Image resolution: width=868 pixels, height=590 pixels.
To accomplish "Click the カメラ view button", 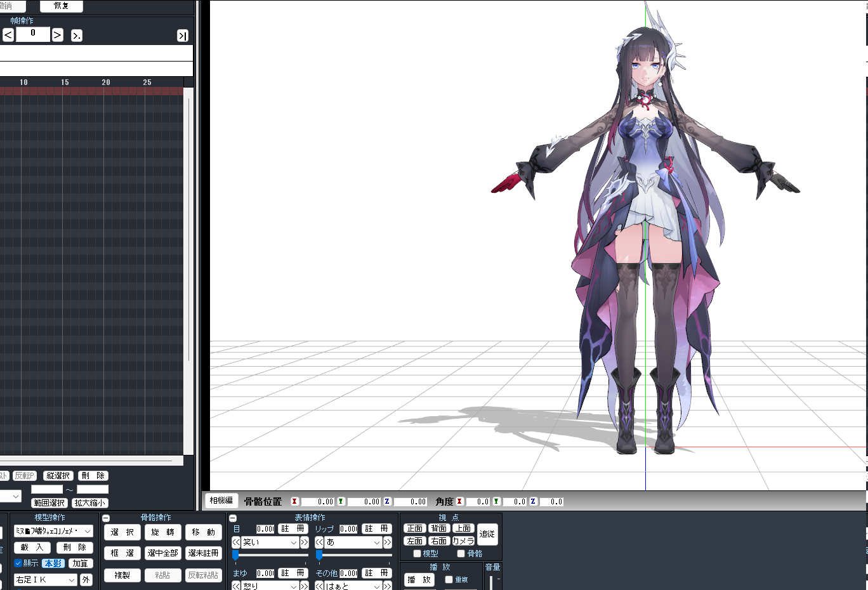I will tap(463, 541).
